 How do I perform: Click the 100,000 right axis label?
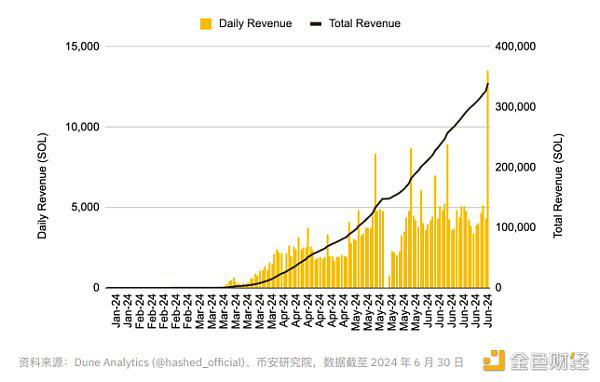click(515, 227)
